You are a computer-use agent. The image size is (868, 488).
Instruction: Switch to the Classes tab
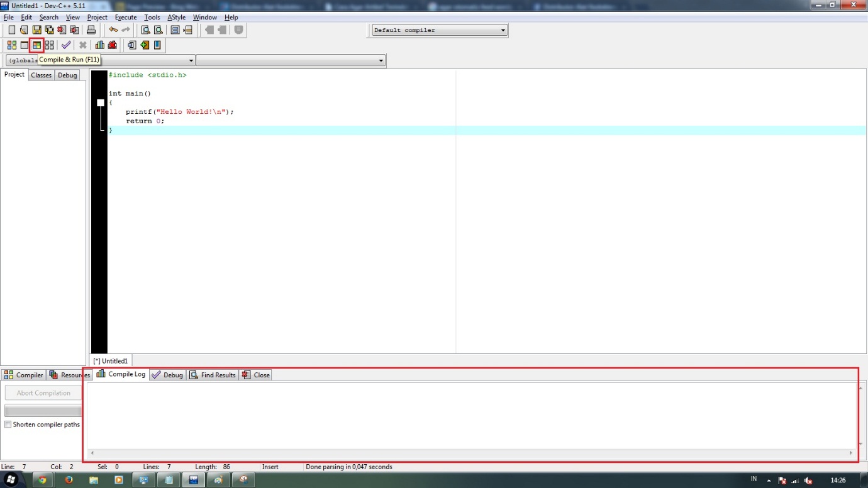(x=41, y=75)
